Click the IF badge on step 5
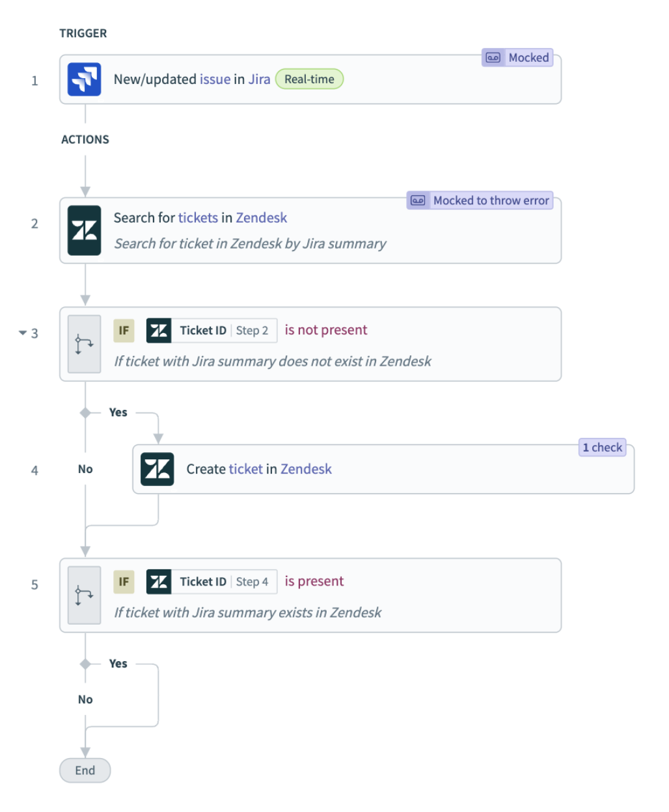This screenshot has height=812, width=669. tap(124, 581)
